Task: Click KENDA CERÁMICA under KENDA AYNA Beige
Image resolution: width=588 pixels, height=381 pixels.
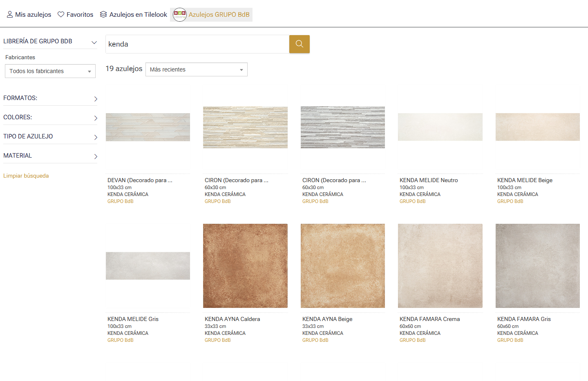Action: click(x=323, y=333)
